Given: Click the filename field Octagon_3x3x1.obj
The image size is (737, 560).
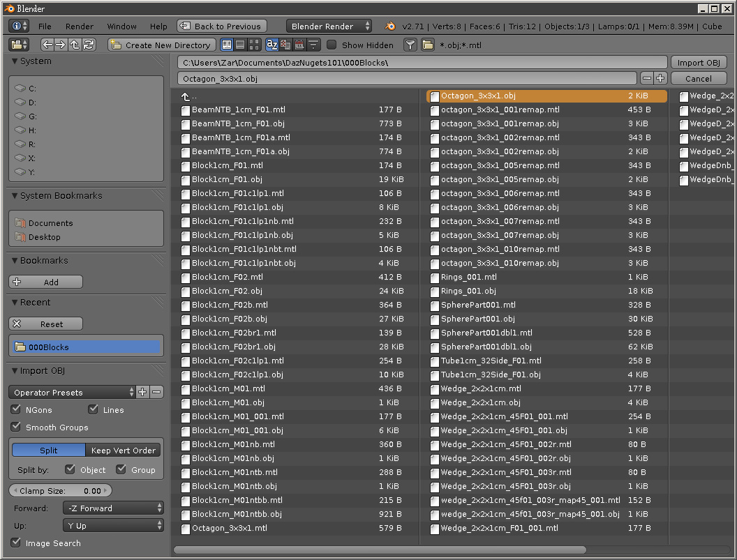Looking at the screenshot, I should (407, 79).
